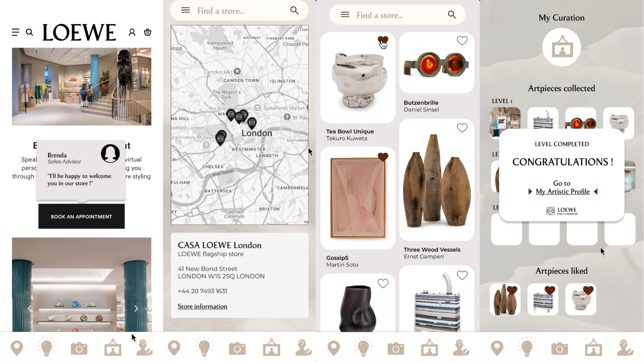Click the search icon beside LOEWE logo
The height and width of the screenshot is (362, 644).
click(x=30, y=32)
